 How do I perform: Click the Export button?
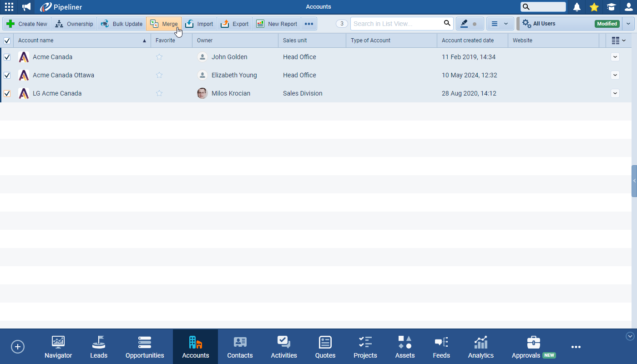235,24
